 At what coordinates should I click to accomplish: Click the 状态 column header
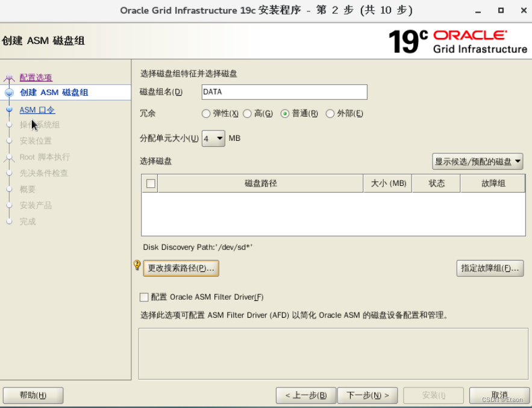436,184
